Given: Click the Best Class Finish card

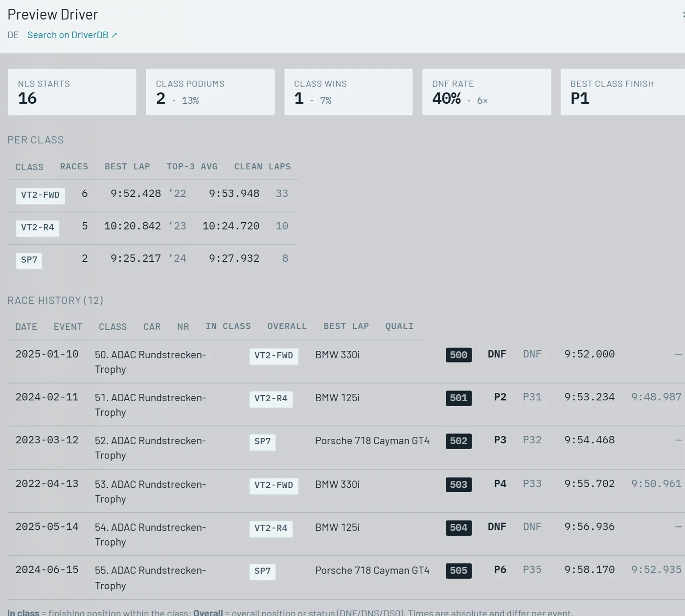Looking at the screenshot, I should coord(623,92).
